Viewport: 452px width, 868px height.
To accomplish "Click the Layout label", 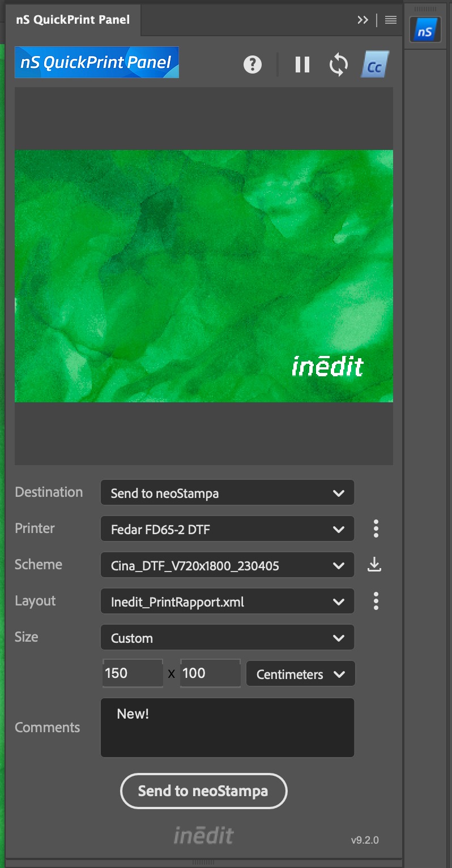I will click(x=35, y=601).
